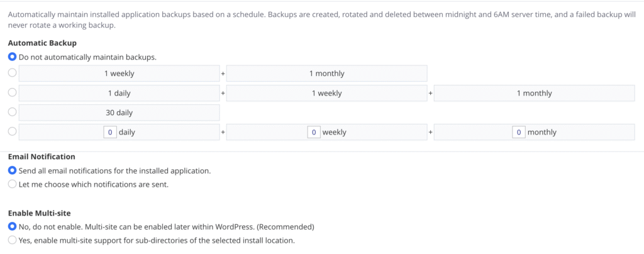Image resolution: width=644 pixels, height=254 pixels.
Task: Focus the custom weekly backup count field
Action: 314,132
